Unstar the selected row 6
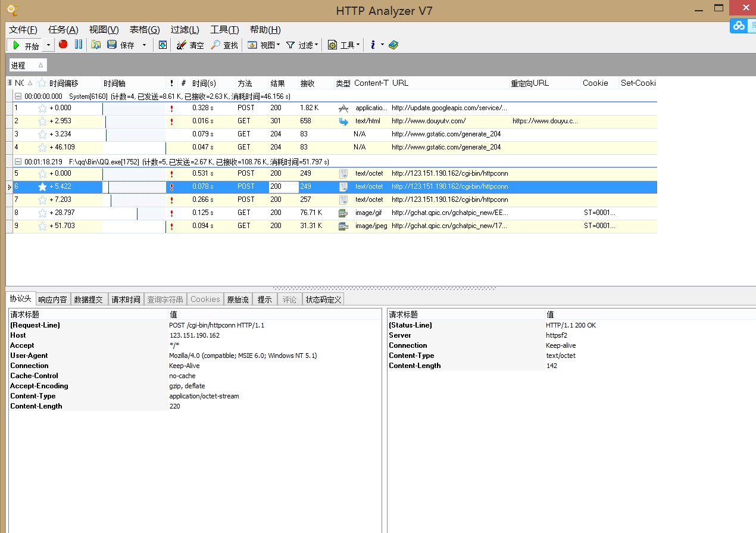 tap(42, 187)
